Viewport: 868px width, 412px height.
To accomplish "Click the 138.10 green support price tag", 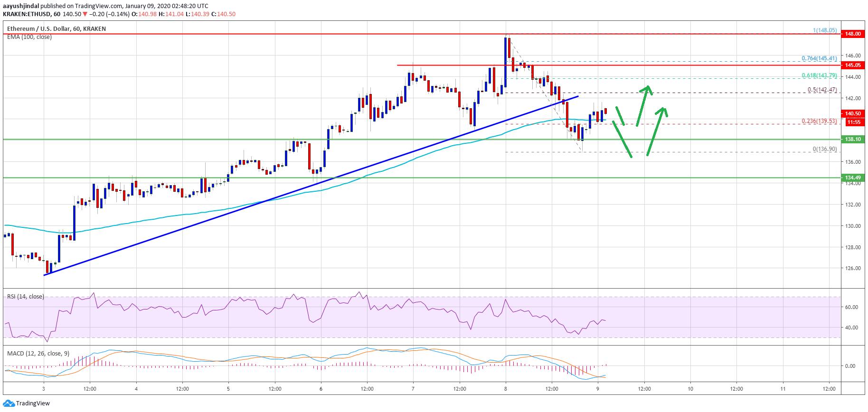I will (x=852, y=139).
